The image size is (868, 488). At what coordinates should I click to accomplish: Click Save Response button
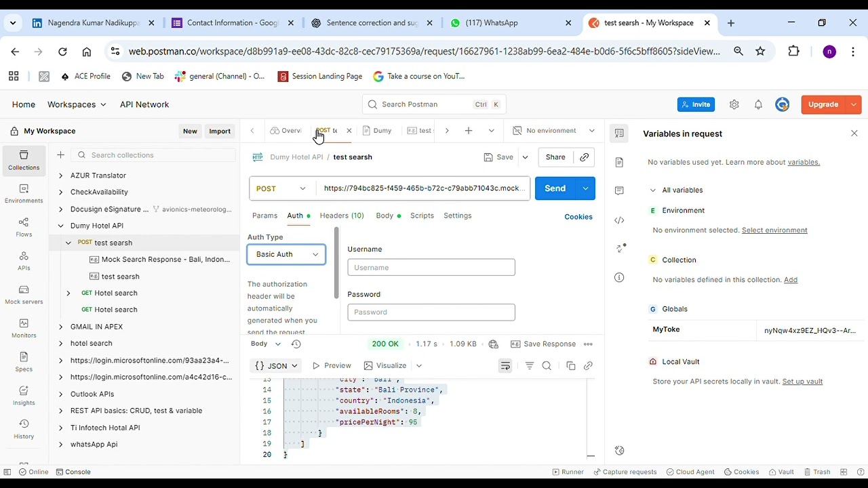pyautogui.click(x=543, y=344)
